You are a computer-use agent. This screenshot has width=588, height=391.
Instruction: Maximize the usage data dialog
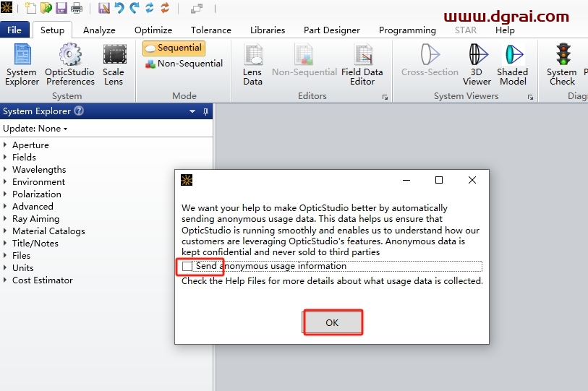point(439,180)
